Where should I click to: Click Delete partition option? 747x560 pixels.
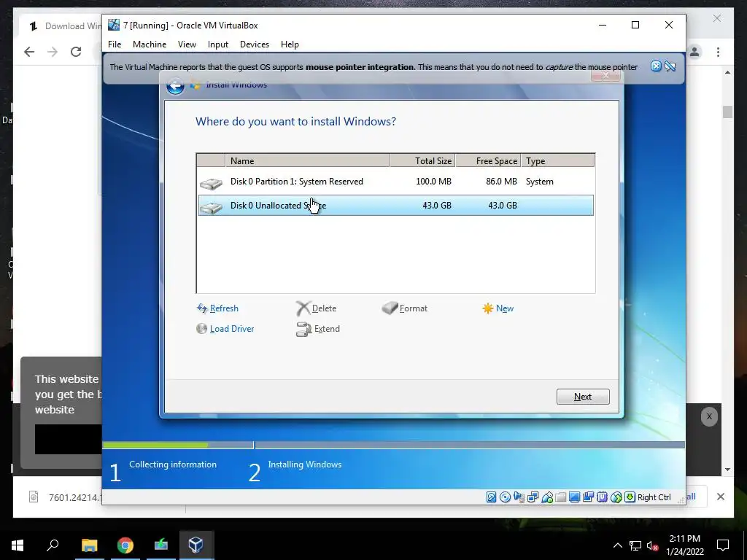click(x=317, y=308)
